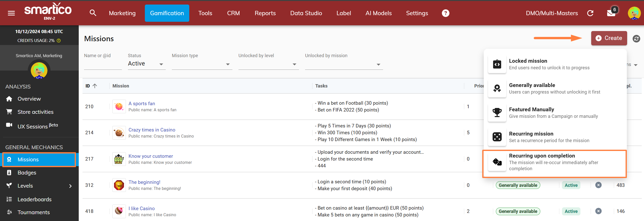The width and height of the screenshot is (644, 221).
Task: Open the help question mark icon
Action: (x=445, y=13)
